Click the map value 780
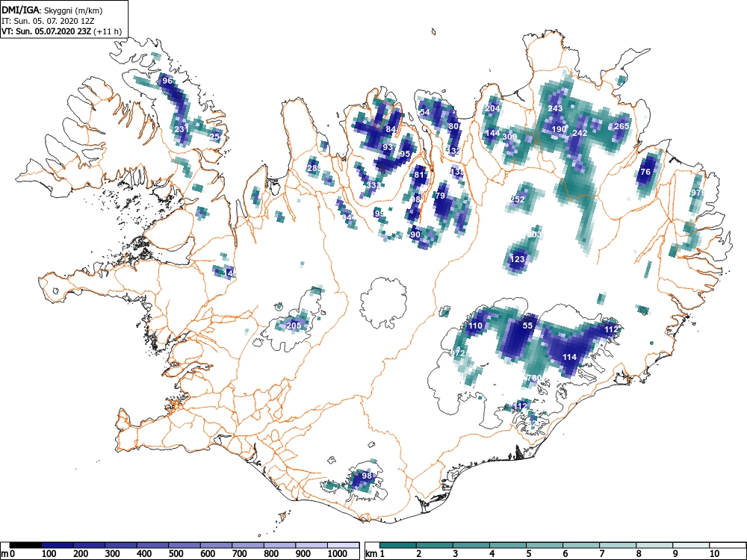Image resolution: width=747 pixels, height=560 pixels. point(535,378)
